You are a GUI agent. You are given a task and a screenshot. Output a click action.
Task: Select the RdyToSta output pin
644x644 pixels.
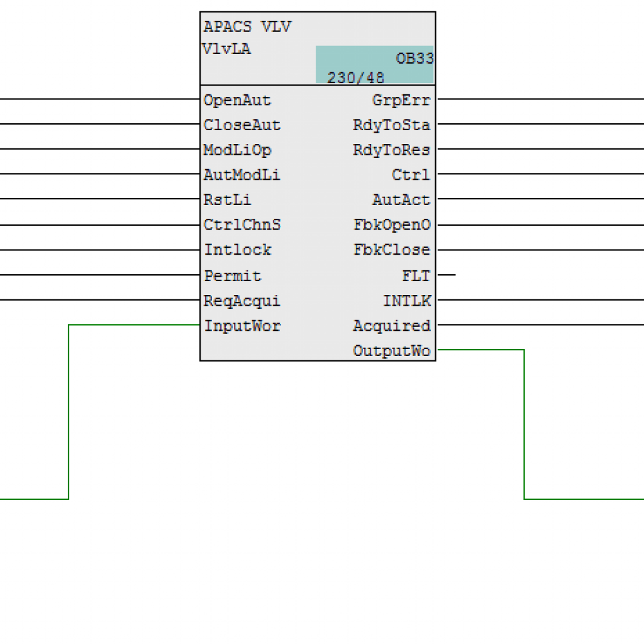391,125
